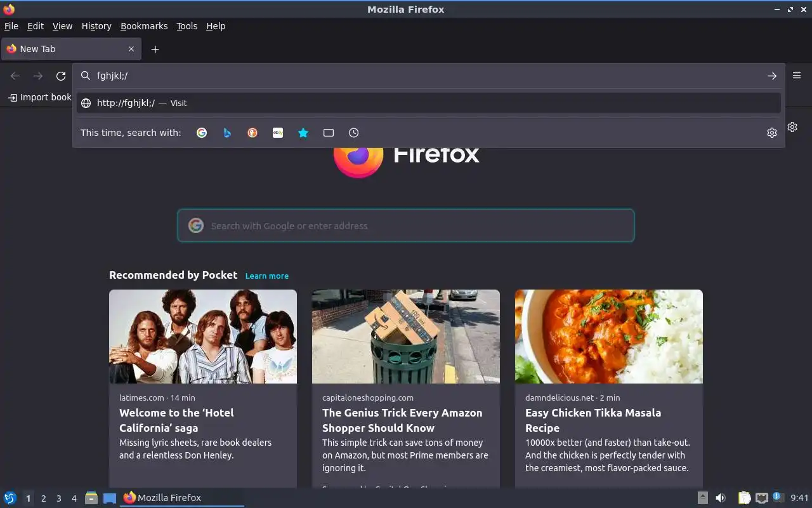Screen dimensions: 812x508
Task: Click Learn more link beside Pocket
Action: (x=267, y=276)
